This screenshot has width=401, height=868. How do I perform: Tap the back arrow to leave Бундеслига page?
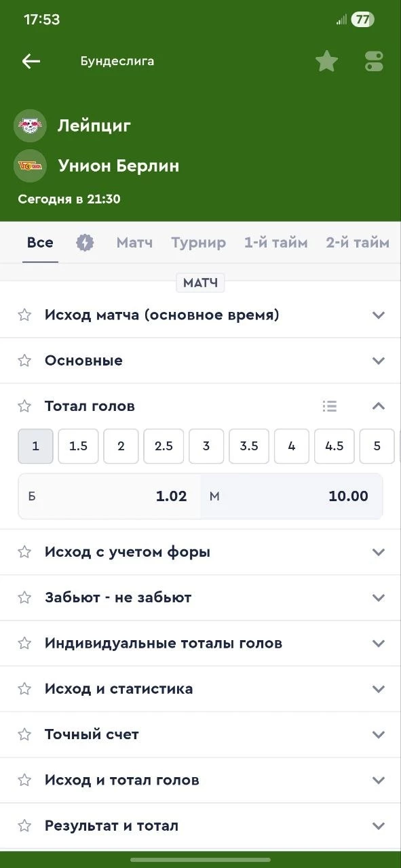tap(31, 61)
